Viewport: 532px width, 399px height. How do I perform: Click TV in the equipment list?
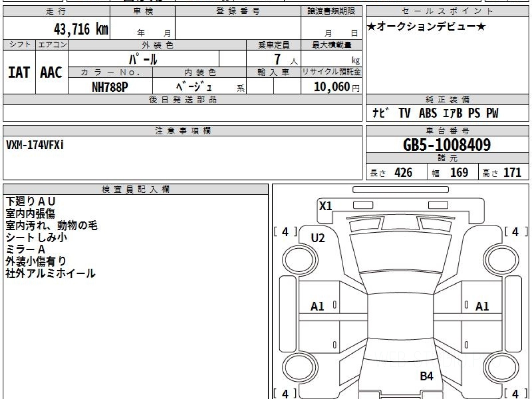pyautogui.click(x=404, y=113)
